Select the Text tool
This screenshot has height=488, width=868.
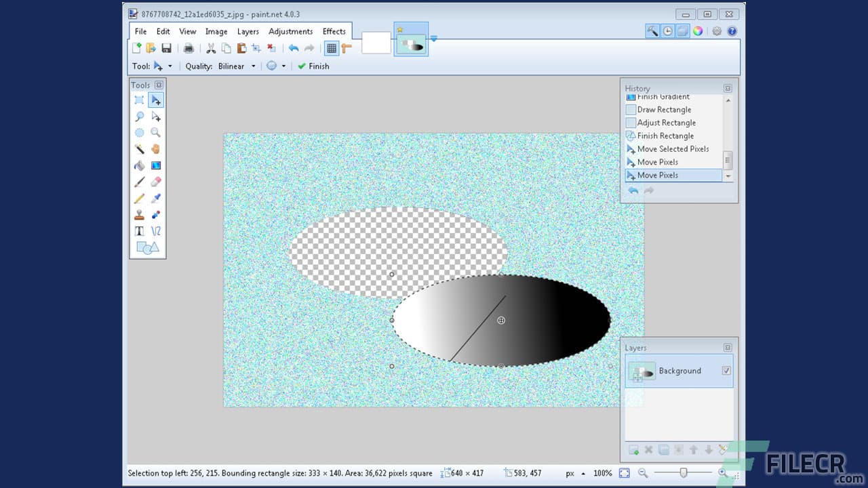[140, 230]
